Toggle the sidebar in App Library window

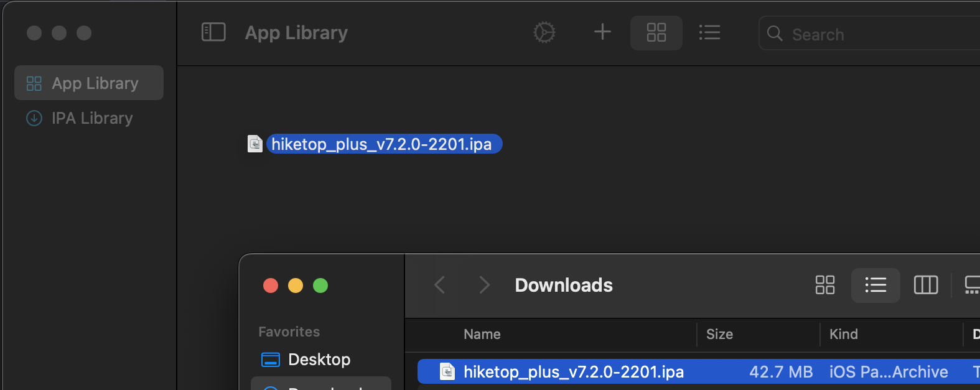pos(213,32)
